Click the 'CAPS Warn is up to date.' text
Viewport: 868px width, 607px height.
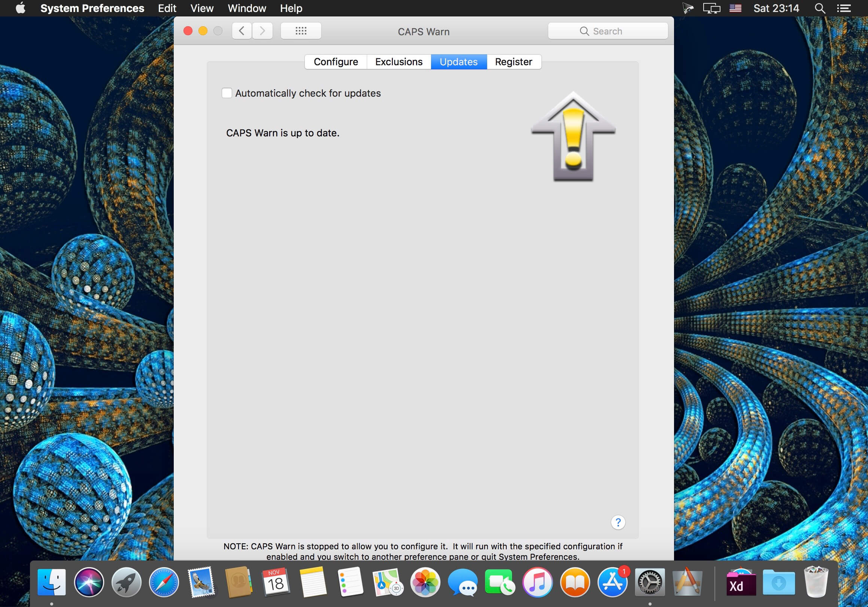[283, 133]
